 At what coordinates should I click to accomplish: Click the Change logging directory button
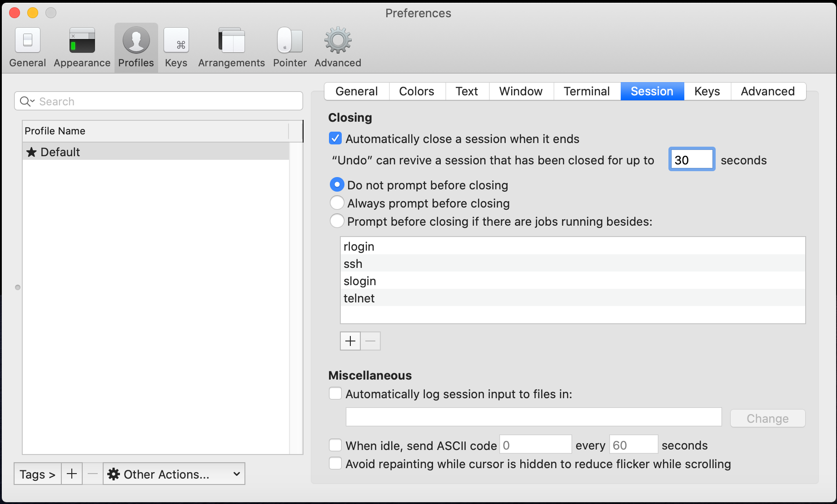(x=767, y=418)
